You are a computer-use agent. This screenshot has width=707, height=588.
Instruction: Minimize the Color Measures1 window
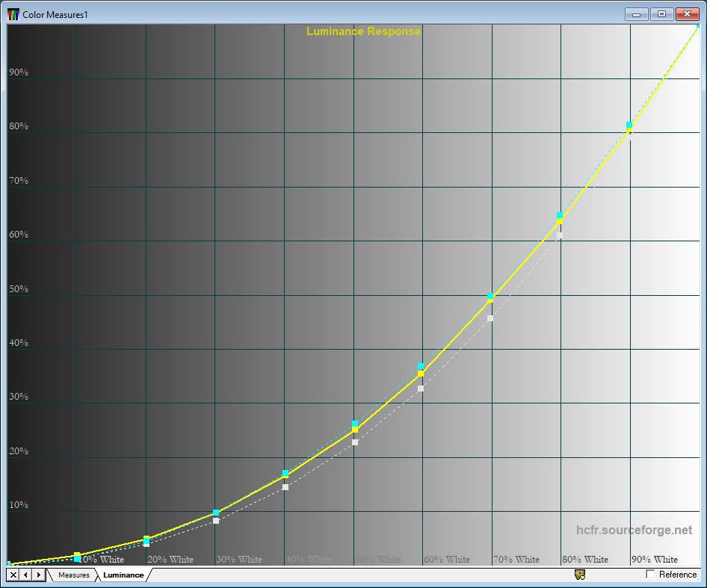637,13
